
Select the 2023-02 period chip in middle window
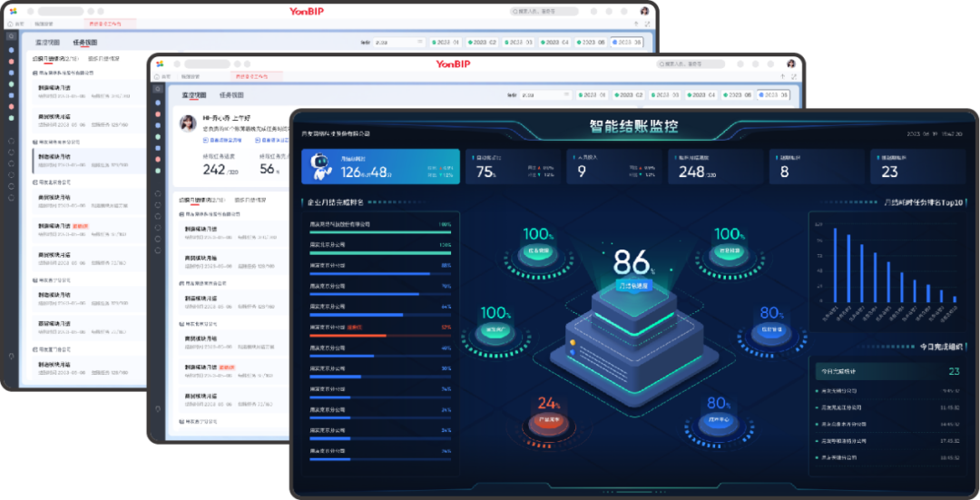coord(628,94)
